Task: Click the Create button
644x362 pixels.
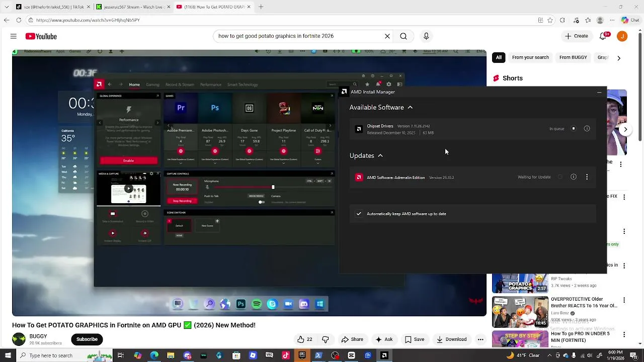Action: pyautogui.click(x=577, y=36)
